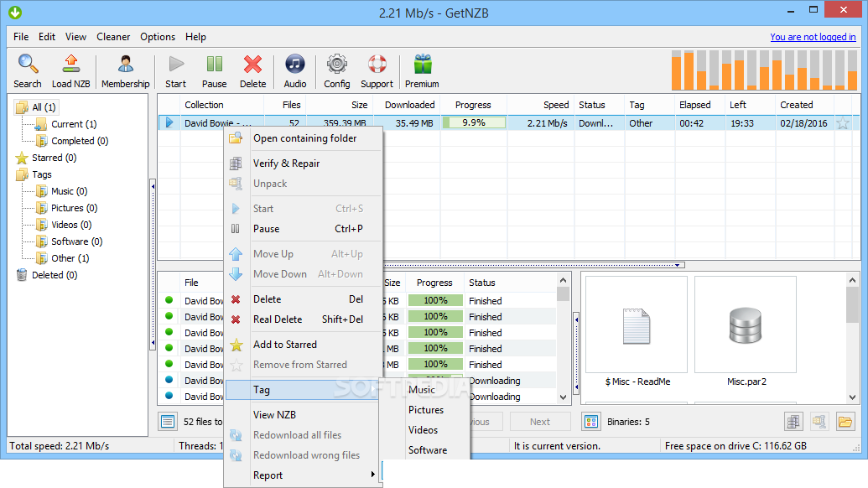This screenshot has width=868, height=488.
Task: Click the 9.9% progress bar of David Bowie
Action: pos(474,122)
